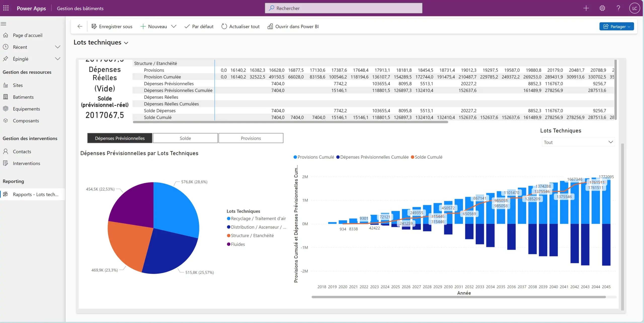Expand the Récent section chevron
Viewport: 644px width, 323px height.
[58, 47]
